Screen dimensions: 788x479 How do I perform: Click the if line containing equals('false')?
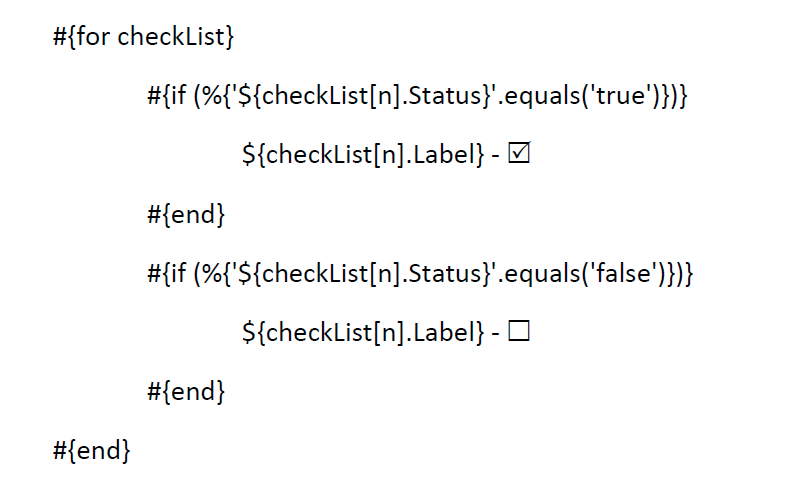pyautogui.click(x=420, y=273)
